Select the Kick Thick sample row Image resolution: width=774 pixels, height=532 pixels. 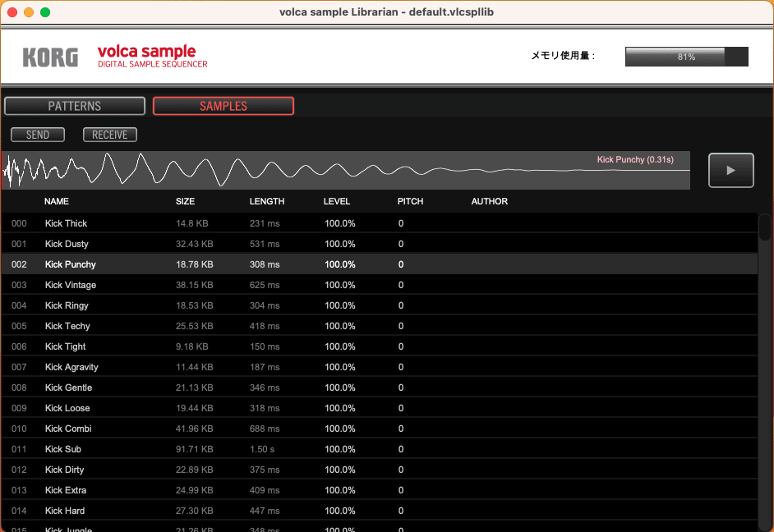[379, 223]
